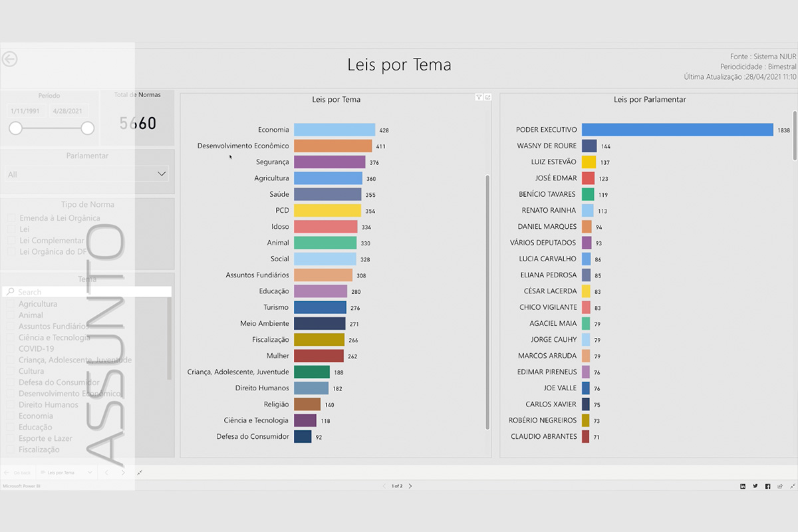Check the Emenda à Lei Orgânica checkbox

pos(11,218)
